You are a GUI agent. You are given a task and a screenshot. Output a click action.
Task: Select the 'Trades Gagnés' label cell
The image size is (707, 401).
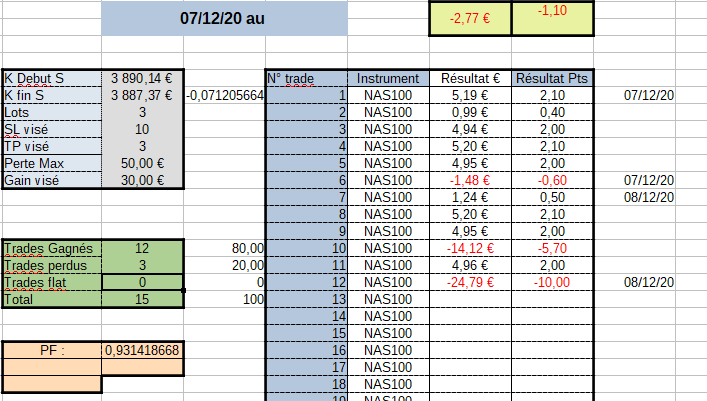52,249
